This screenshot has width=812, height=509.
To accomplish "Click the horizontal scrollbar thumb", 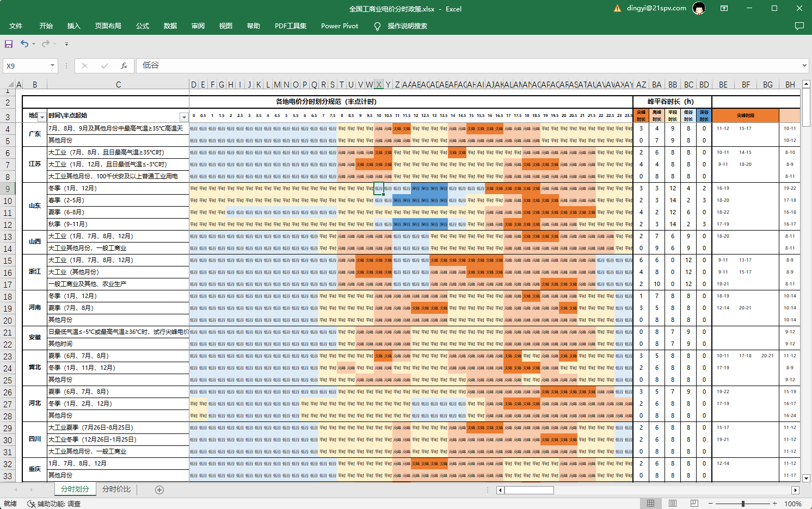I will [x=529, y=490].
